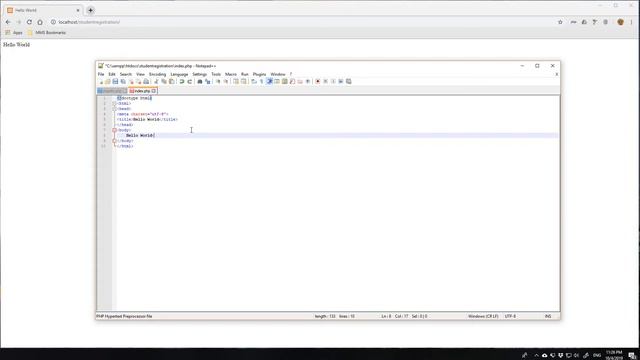The width and height of the screenshot is (640, 360).
Task: Redo the edit via toolbar
Action: click(x=190, y=82)
